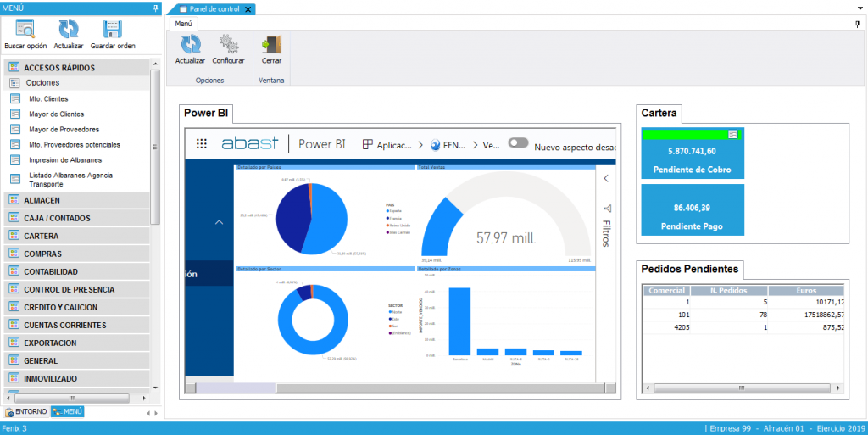Viewport: 868px width, 435px height.
Task: Click the green bar in Cartera tile
Action: point(685,134)
